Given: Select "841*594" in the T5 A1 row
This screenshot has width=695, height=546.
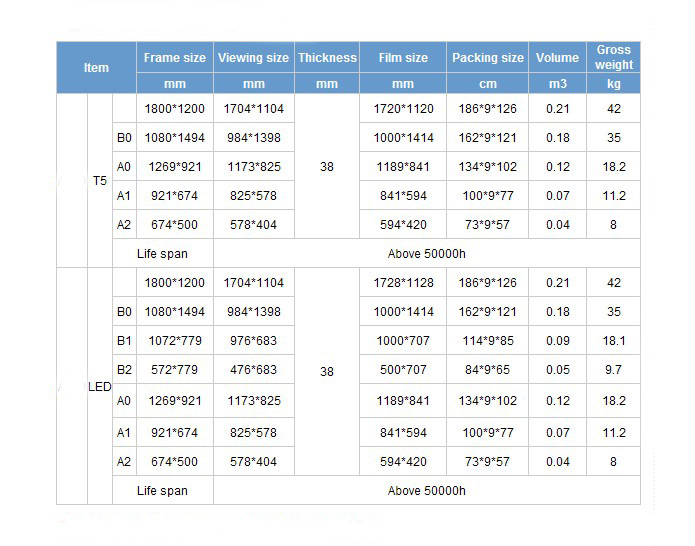Looking at the screenshot, I should [x=403, y=195].
